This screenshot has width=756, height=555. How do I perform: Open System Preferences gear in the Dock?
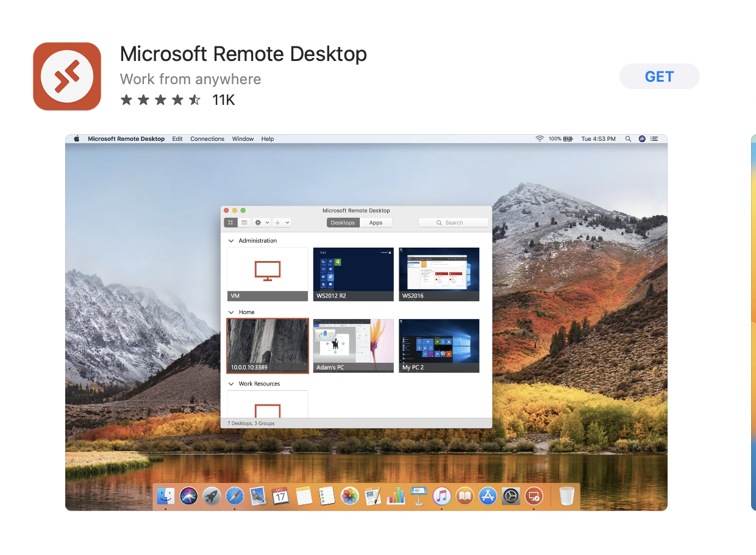coord(510,495)
